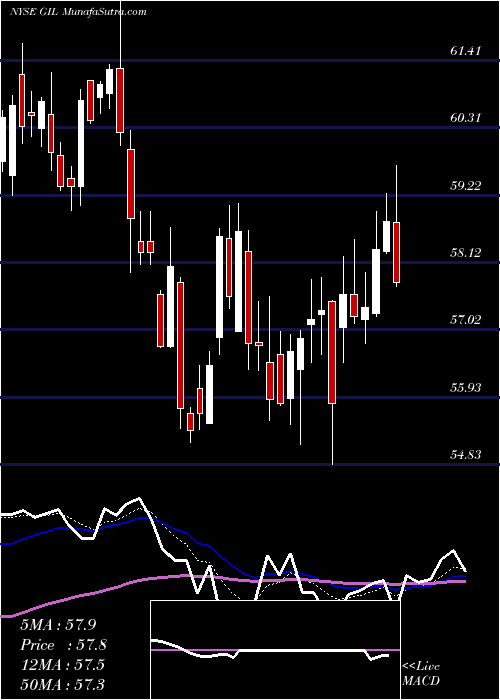The width and height of the screenshot is (500, 700).
Task: Click the 12MA : 57.5 value
Action: [62, 665]
